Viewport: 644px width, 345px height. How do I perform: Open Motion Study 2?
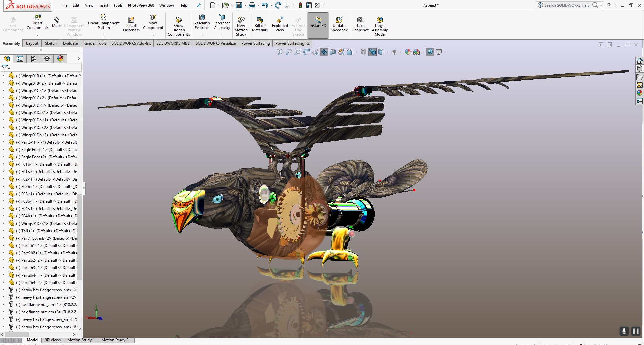(x=115, y=340)
